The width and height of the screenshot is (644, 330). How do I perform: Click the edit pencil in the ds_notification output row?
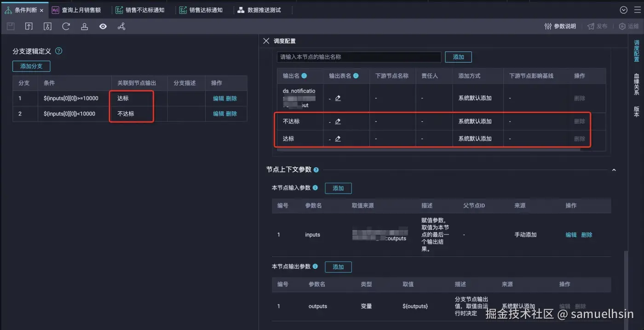point(338,98)
